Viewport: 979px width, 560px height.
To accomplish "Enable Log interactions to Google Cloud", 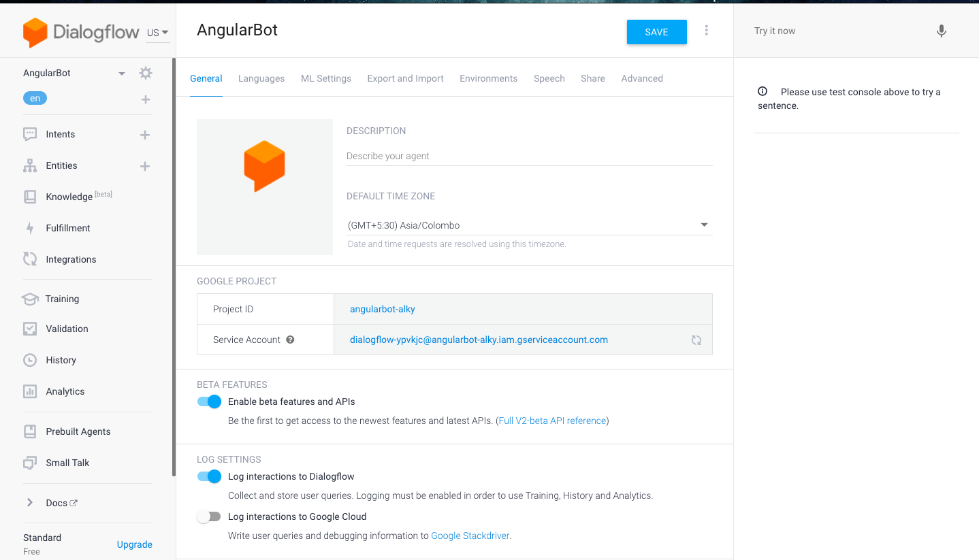I will (x=208, y=516).
